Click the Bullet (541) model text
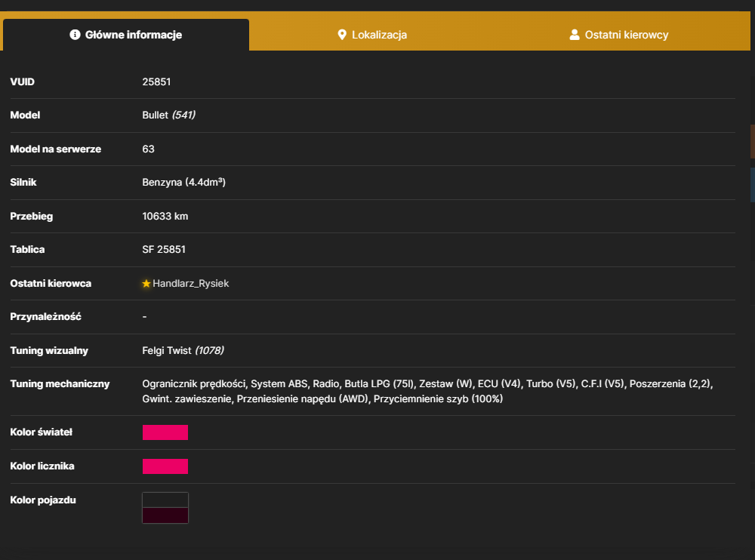 (x=168, y=115)
